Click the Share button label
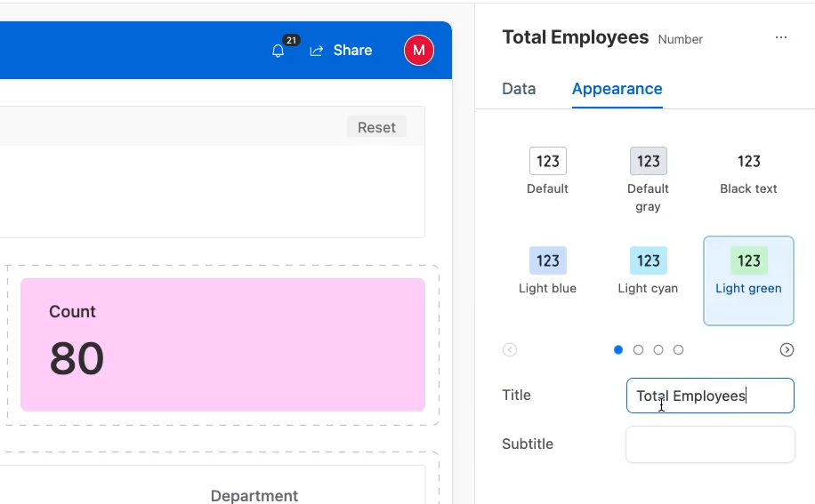 point(352,51)
